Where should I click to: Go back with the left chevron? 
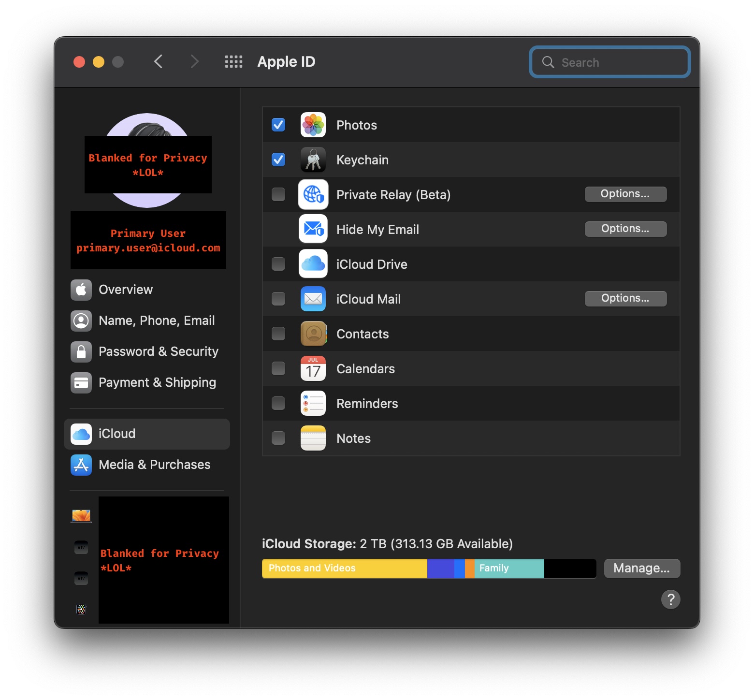[x=158, y=62]
